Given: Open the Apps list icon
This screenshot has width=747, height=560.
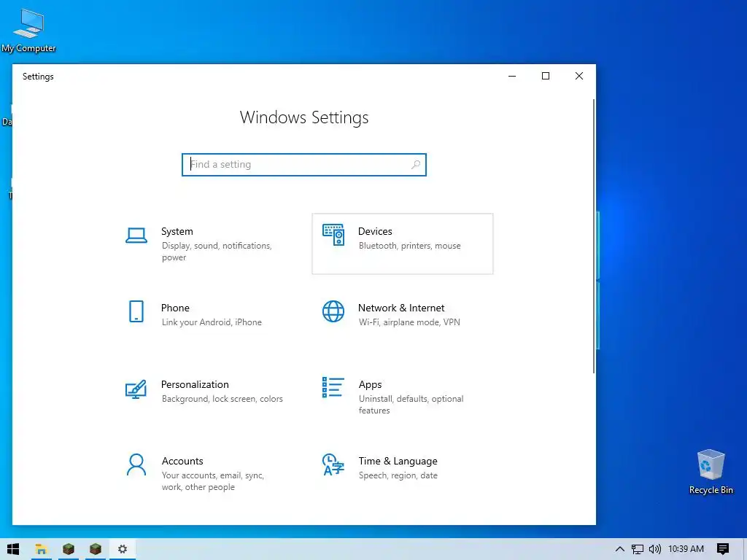Looking at the screenshot, I should tap(333, 387).
